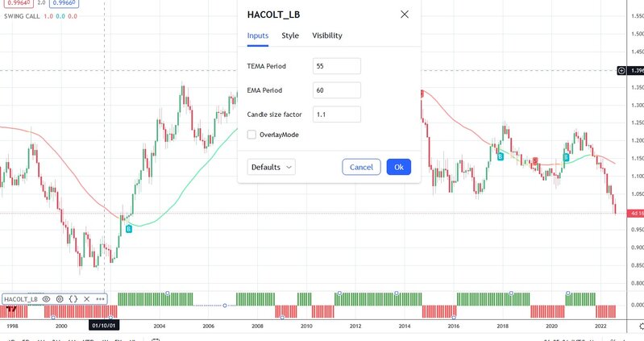Confirm the settings with the Ok button

click(x=398, y=167)
